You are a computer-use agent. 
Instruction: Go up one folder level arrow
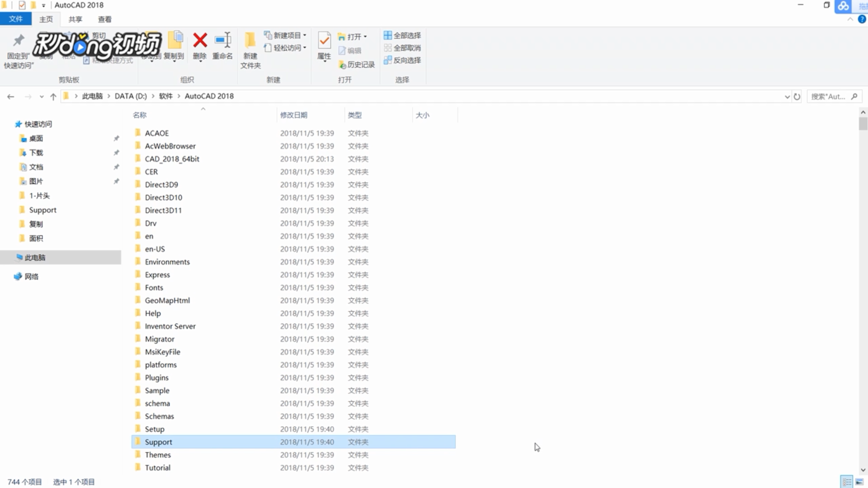(x=53, y=96)
